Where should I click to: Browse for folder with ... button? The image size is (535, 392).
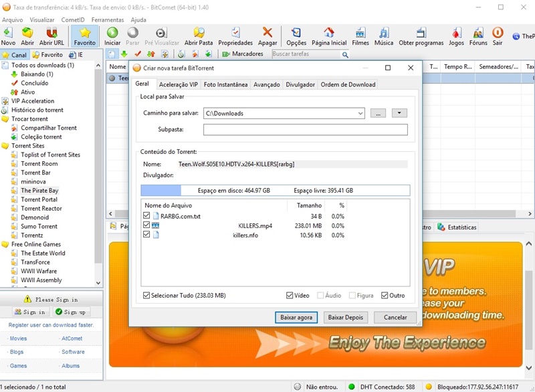[x=378, y=113]
